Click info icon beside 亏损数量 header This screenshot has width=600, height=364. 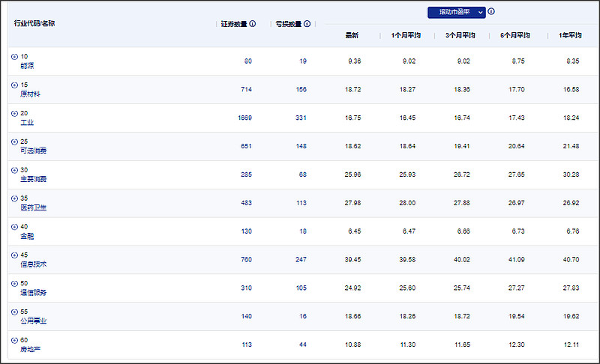(x=307, y=24)
